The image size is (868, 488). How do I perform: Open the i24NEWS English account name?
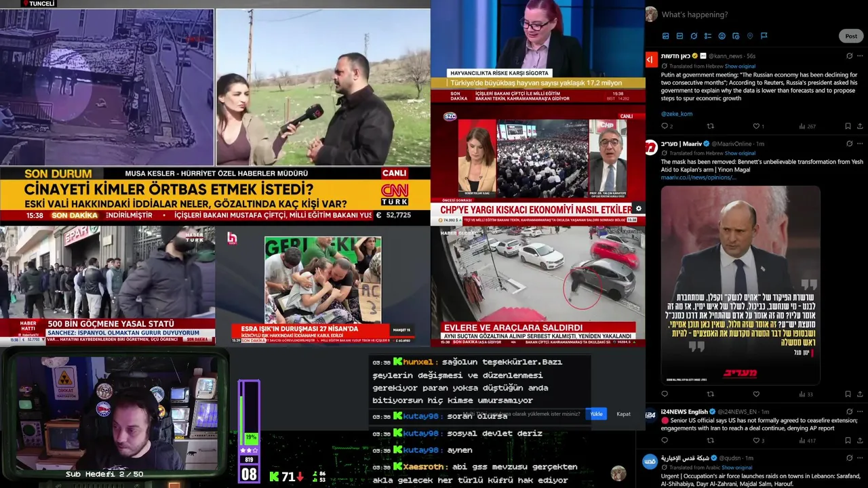point(684,411)
